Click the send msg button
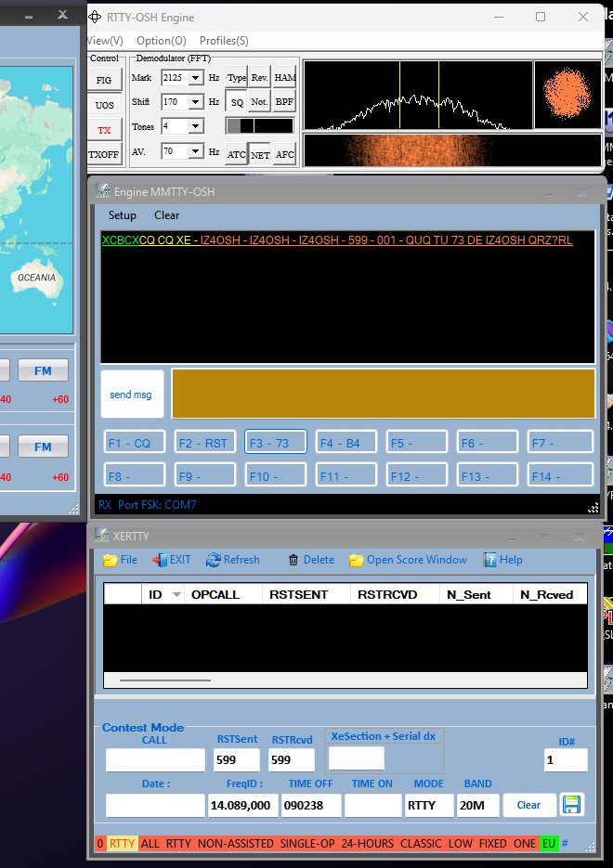 (x=131, y=395)
